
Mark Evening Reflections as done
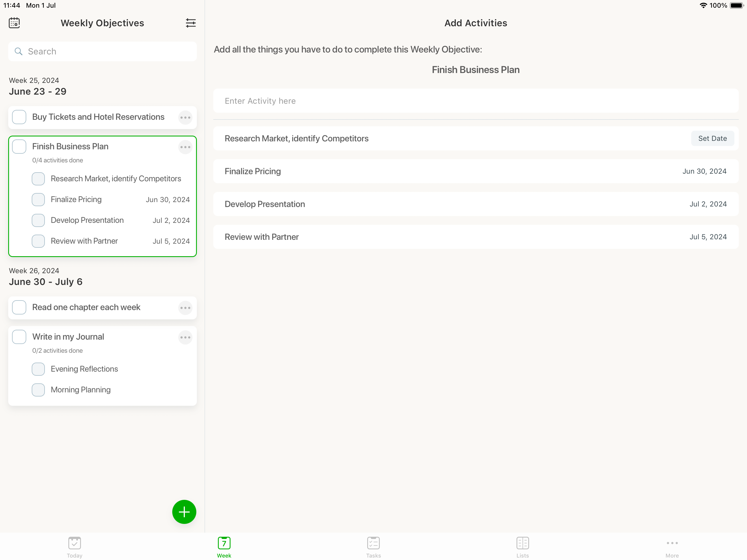click(38, 369)
